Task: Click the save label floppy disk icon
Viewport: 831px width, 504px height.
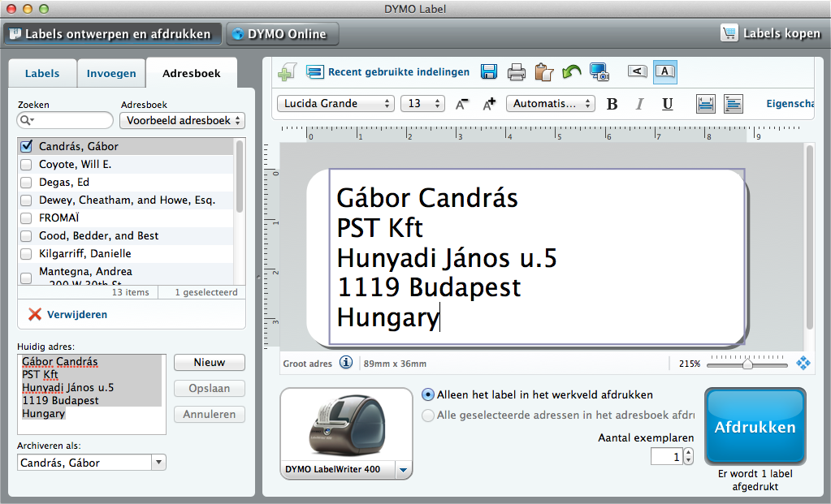Action: (489, 72)
